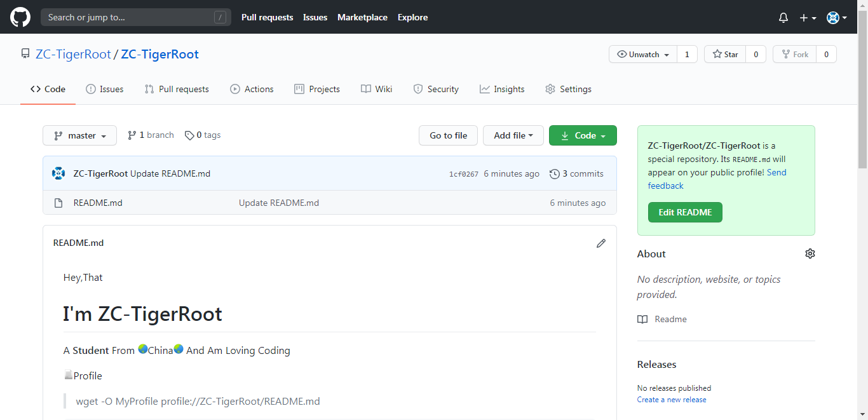This screenshot has width=868, height=420.
Task: View the watchers count of 1
Action: coord(687,55)
